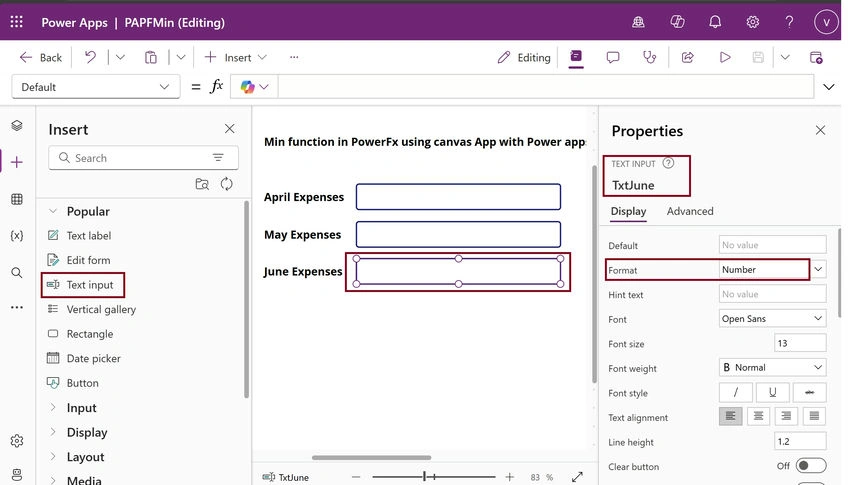
Task: Open the left rail more options ellipsis
Action: (17, 307)
